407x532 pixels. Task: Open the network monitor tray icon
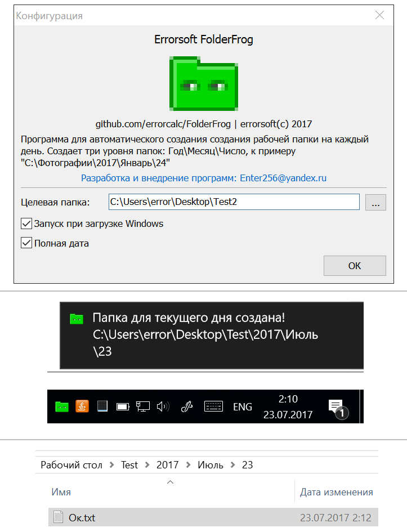click(143, 406)
